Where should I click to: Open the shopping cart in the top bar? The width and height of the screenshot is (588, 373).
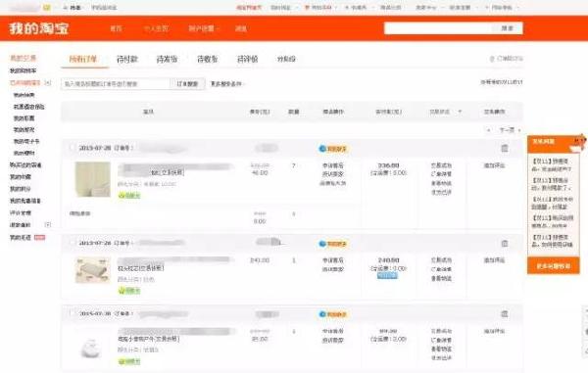click(x=319, y=8)
